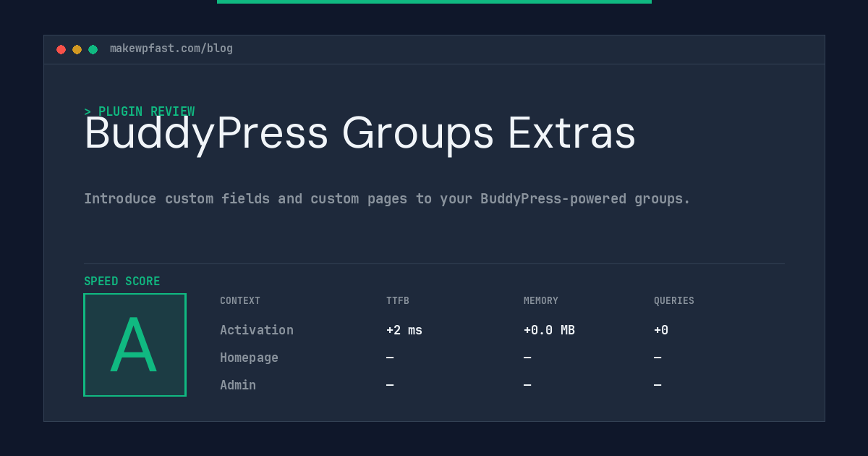The width and height of the screenshot is (868, 456).
Task: Click the SPEED SCORE label
Action: click(122, 282)
